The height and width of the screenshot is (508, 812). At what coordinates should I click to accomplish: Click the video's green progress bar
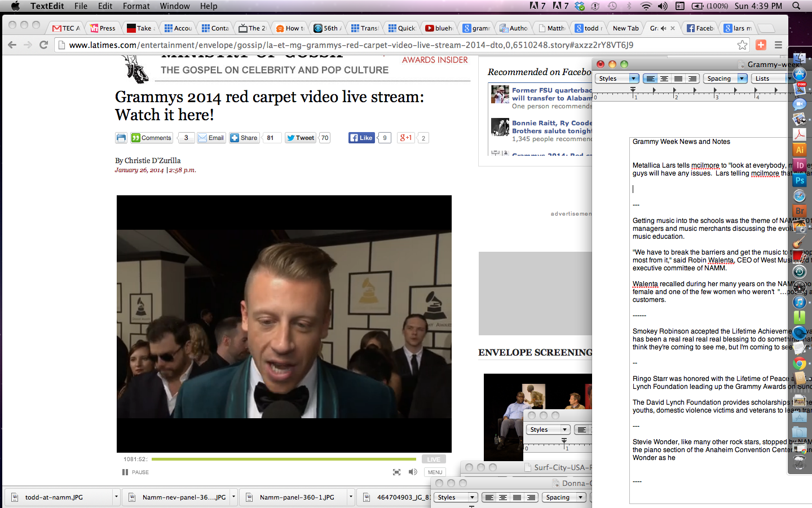[x=284, y=459]
